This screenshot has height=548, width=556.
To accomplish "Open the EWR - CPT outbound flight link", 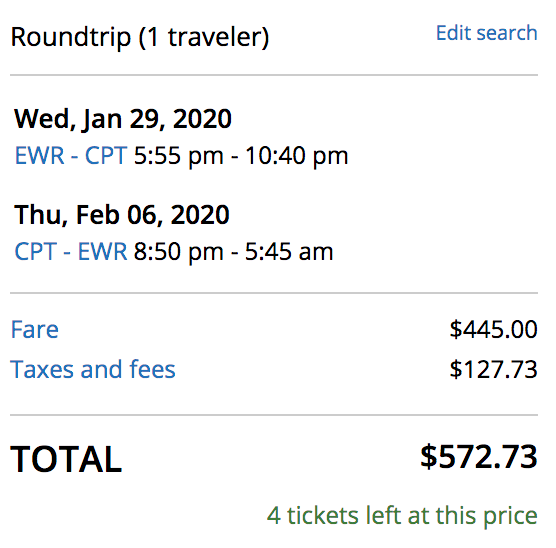I will pyautogui.click(x=71, y=155).
